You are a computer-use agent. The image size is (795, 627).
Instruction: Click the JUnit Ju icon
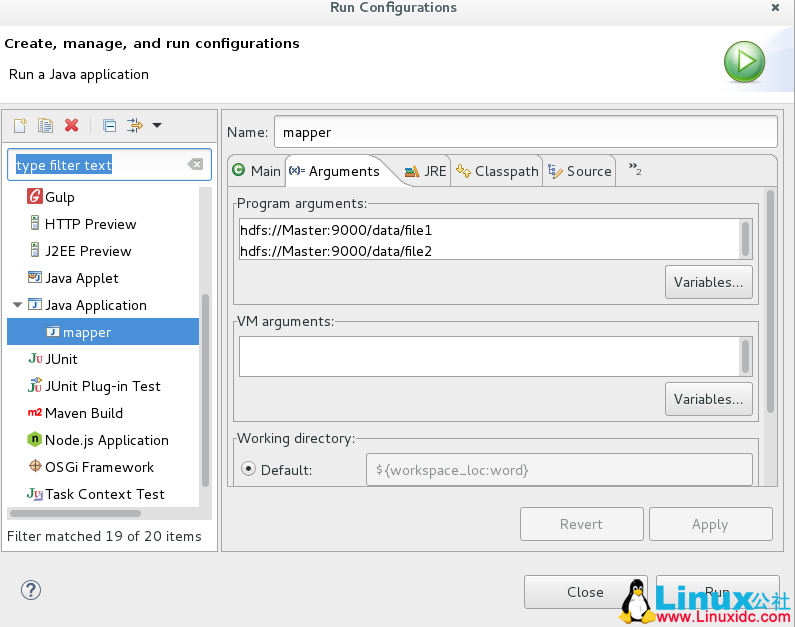tap(35, 358)
